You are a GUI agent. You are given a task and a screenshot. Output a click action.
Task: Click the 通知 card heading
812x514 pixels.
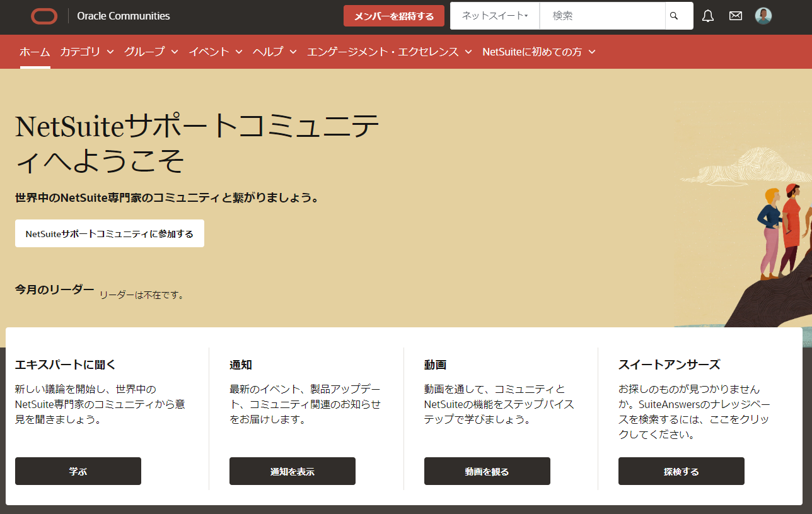tap(241, 365)
